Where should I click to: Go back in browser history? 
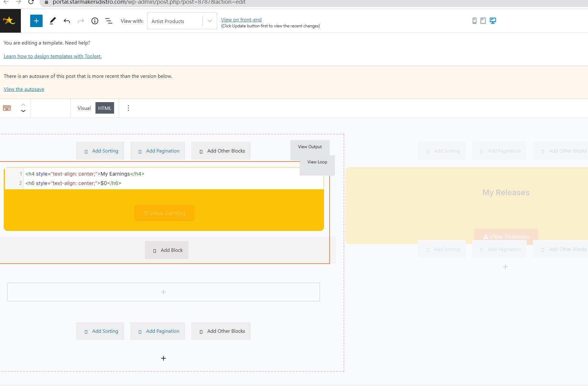[6, 2]
